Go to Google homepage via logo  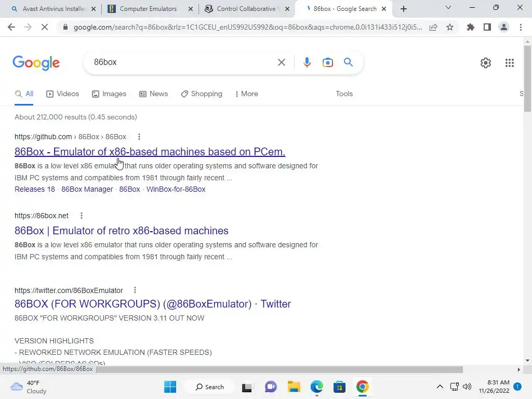coord(36,63)
